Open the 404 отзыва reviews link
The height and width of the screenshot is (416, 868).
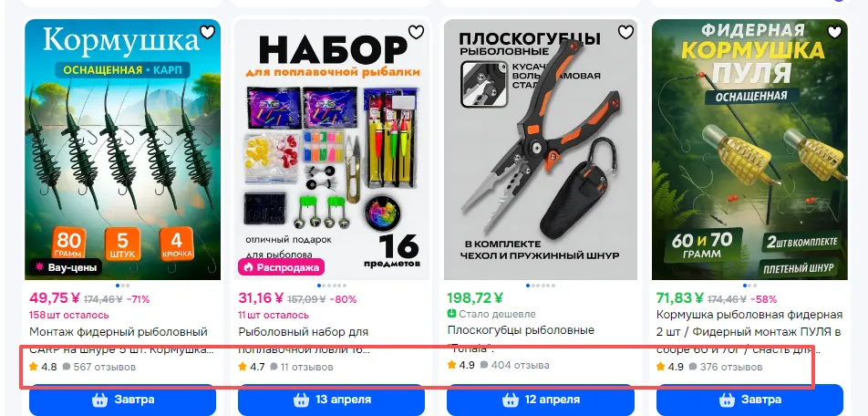[515, 365]
